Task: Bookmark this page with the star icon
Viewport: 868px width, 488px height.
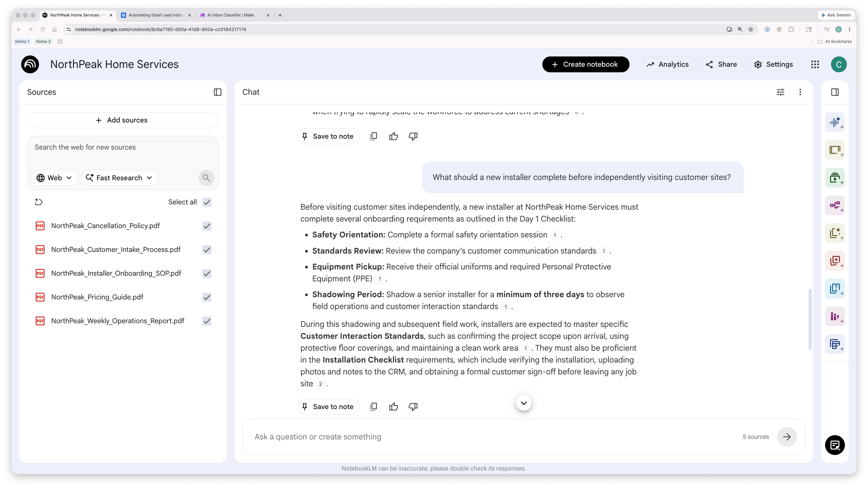Action: [751, 29]
